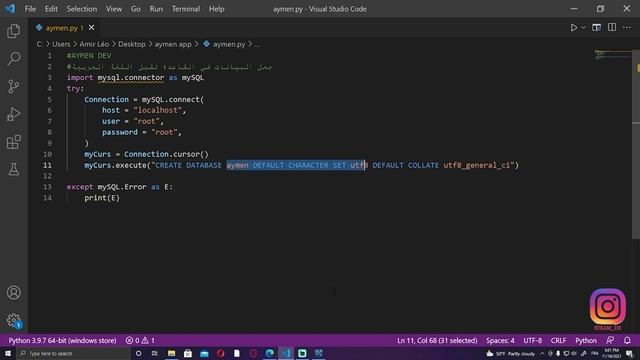The width and height of the screenshot is (640, 360).
Task: Click the #AYMEN DEV comment on line 1
Action: click(89, 56)
